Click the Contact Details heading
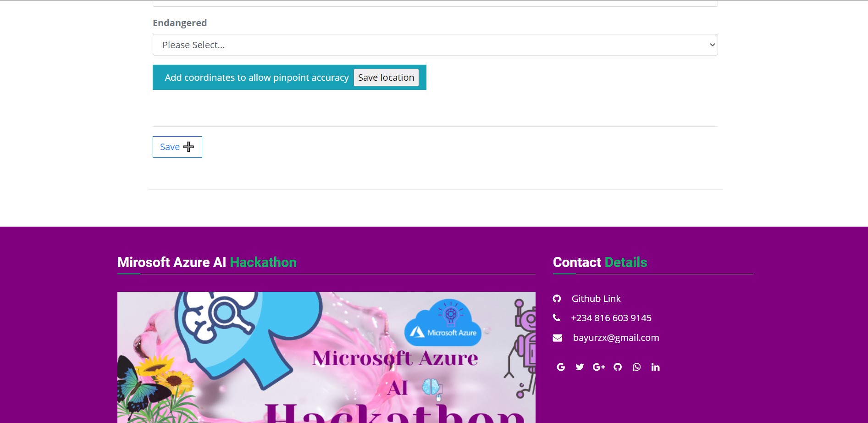Screen dimensions: 868x423 point(600,262)
